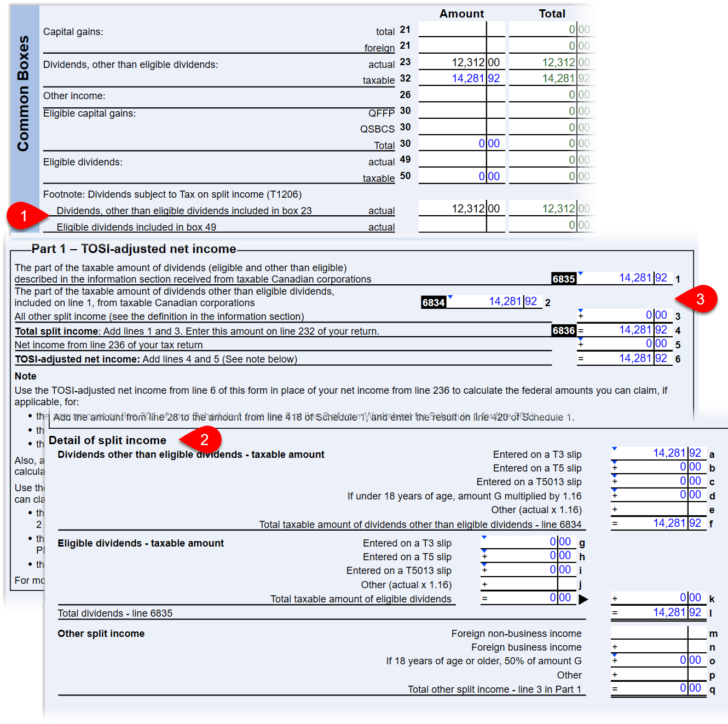Click the 6835 field code label
Viewport: 728px width, 724px height.
tap(564, 279)
